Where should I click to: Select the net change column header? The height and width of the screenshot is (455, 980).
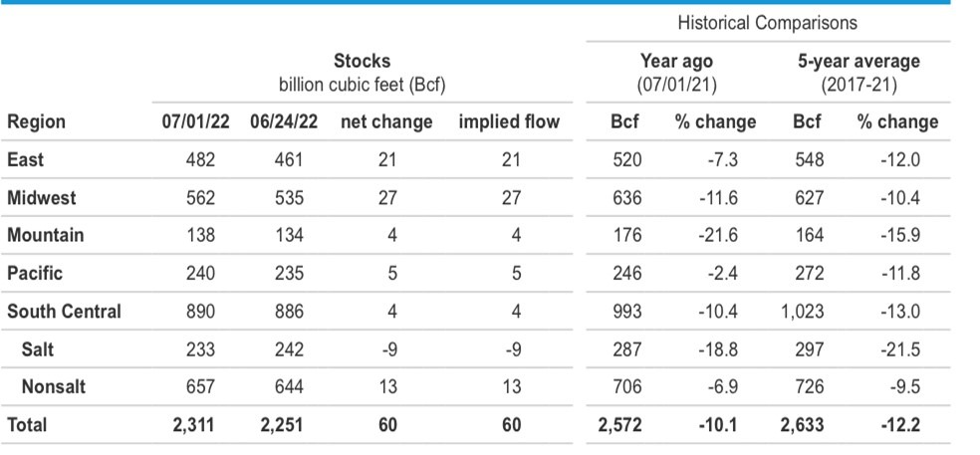tap(386, 122)
